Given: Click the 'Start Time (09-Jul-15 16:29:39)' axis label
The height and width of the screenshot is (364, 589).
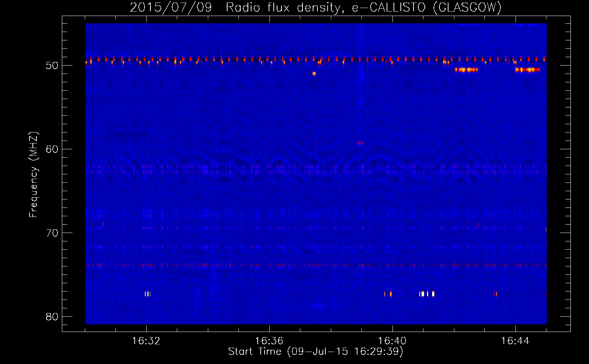Looking at the screenshot, I should click(316, 352).
